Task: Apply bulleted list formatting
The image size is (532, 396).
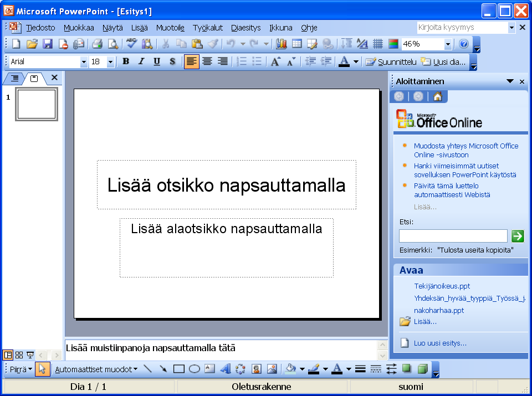Action: coord(257,61)
